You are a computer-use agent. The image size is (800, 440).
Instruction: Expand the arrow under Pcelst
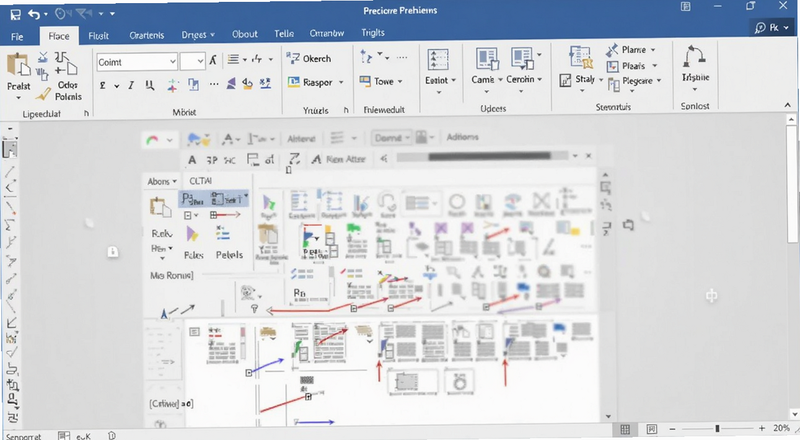coord(18,97)
